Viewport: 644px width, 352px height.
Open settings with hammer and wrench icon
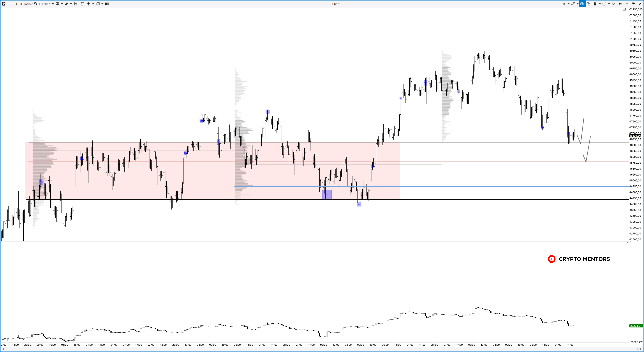tap(613, 4)
